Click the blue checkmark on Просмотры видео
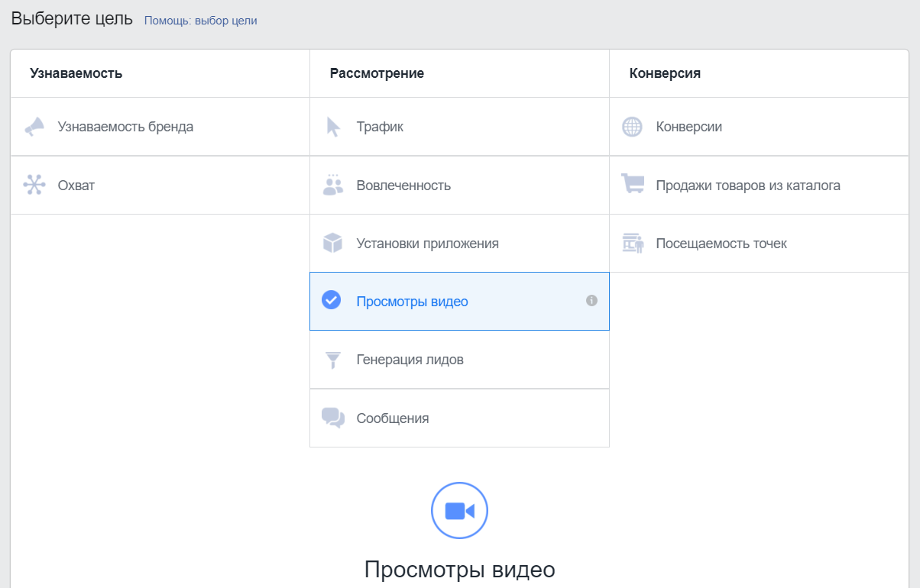 (331, 301)
